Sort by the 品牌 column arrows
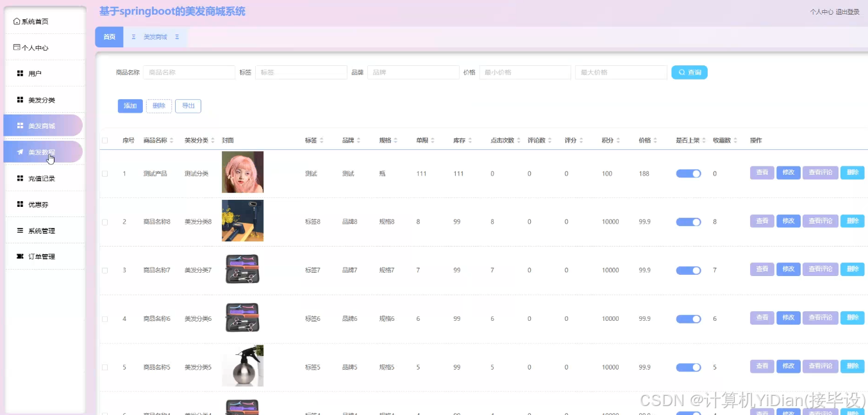Screen dimensions: 868x415 coord(359,140)
